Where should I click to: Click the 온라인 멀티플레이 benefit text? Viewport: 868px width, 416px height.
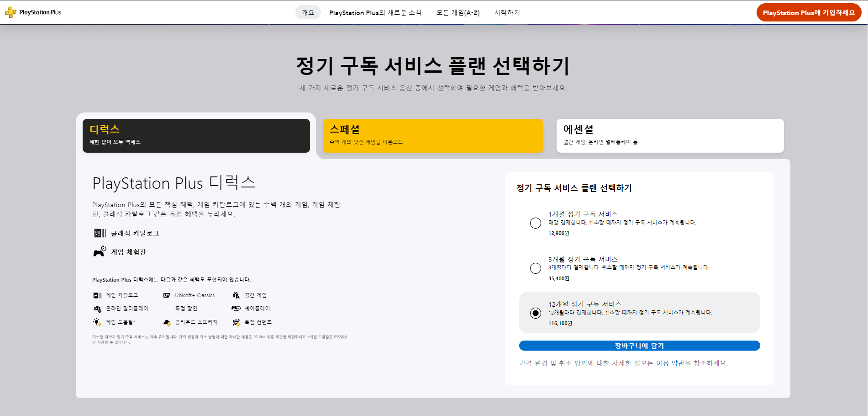click(x=127, y=309)
